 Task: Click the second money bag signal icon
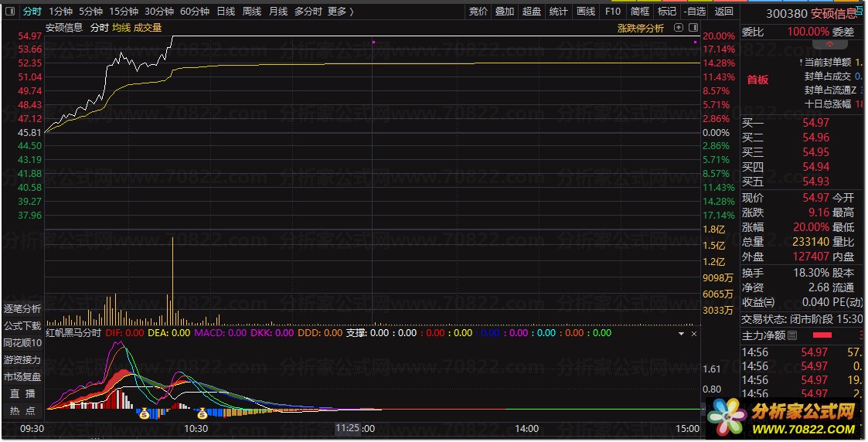coord(203,413)
